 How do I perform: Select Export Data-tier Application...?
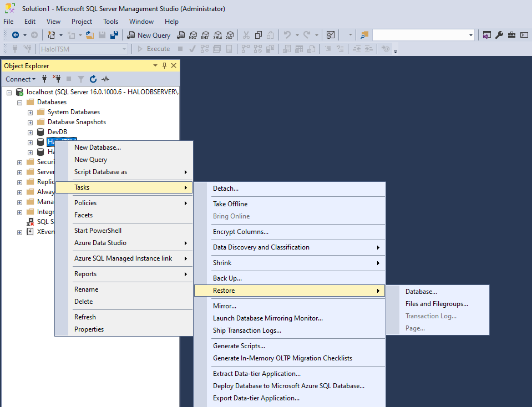(290, 398)
